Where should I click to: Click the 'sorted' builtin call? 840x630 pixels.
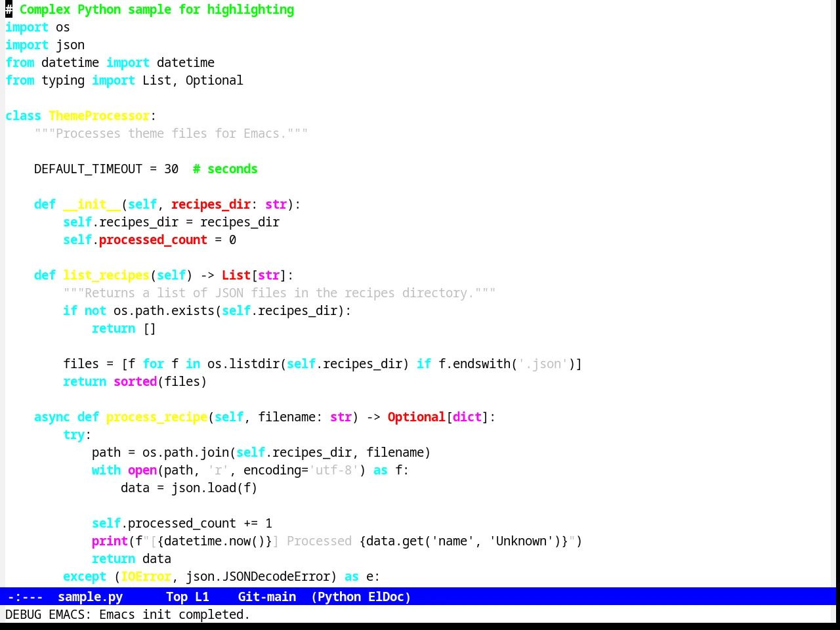[x=135, y=381]
